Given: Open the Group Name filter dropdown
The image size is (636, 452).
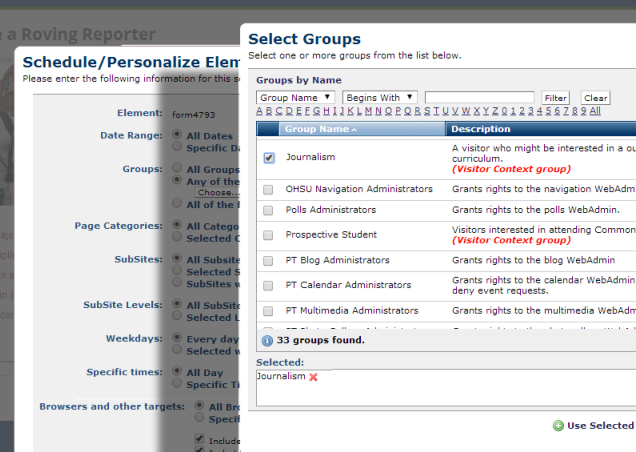Looking at the screenshot, I should pyautogui.click(x=295, y=97).
